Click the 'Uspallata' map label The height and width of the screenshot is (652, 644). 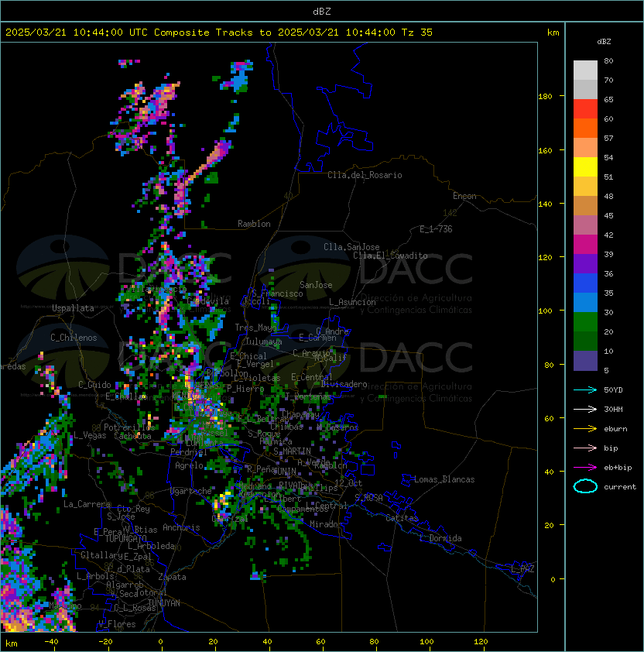coord(74,308)
